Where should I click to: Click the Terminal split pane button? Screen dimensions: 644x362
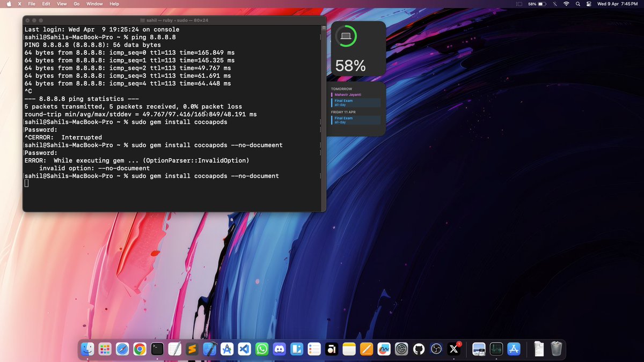pyautogui.click(x=323, y=28)
